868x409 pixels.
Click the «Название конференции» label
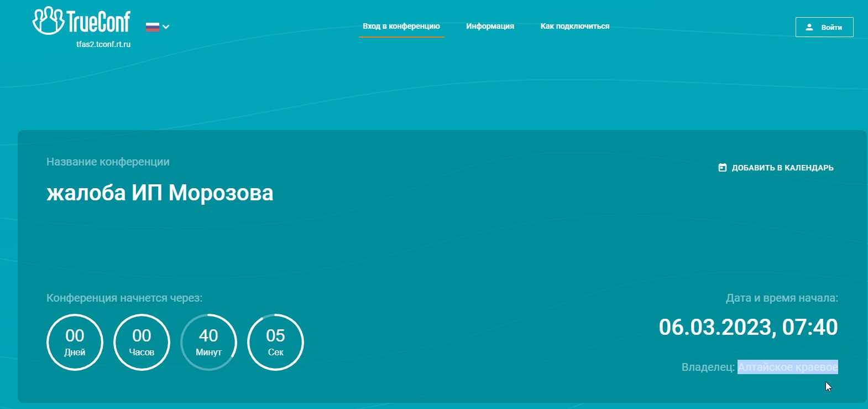pos(108,162)
